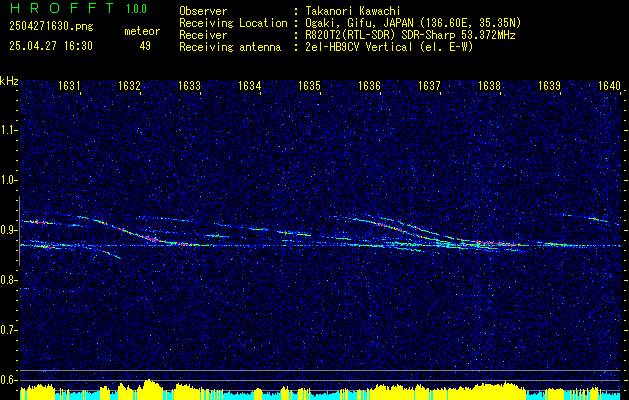Click the R820T2(RTL-SDR) receiver text
This screenshot has width=629, height=400.
pyautogui.click(x=410, y=35)
